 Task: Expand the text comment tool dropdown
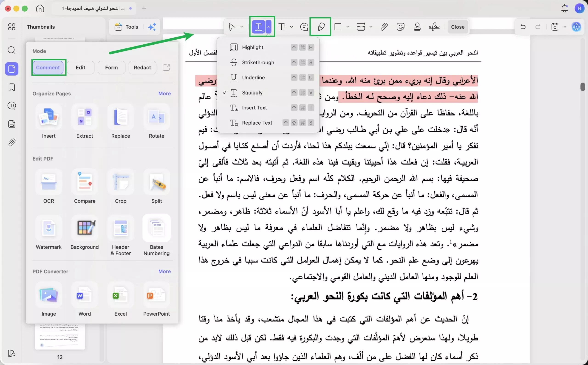click(x=291, y=27)
